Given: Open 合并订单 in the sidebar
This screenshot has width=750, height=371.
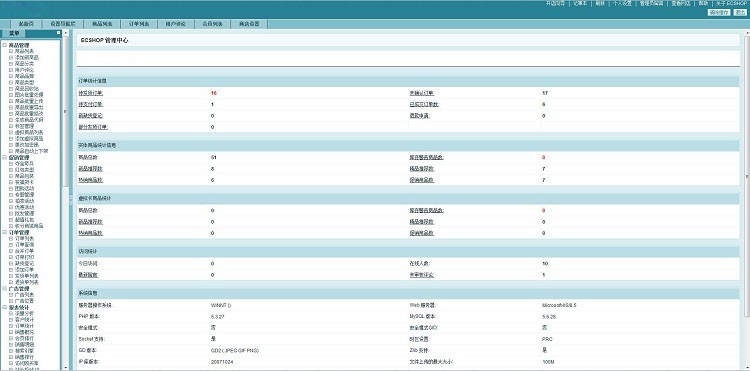Looking at the screenshot, I should (x=24, y=251).
